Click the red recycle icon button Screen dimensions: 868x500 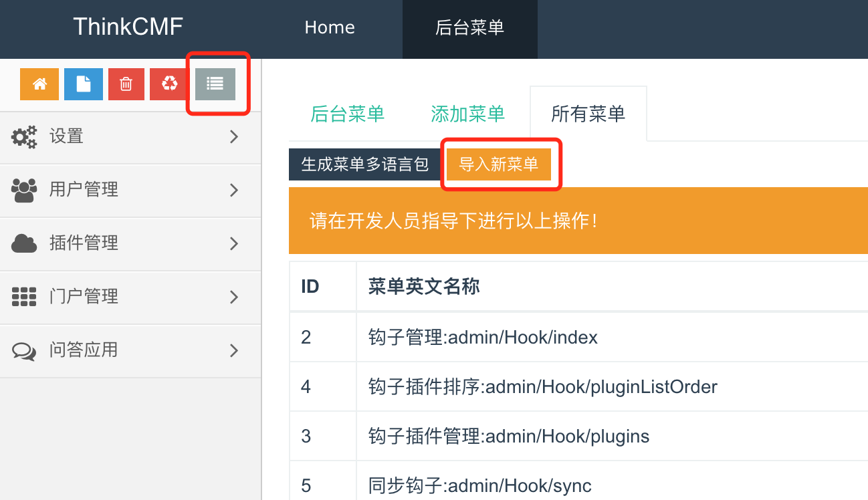point(170,84)
